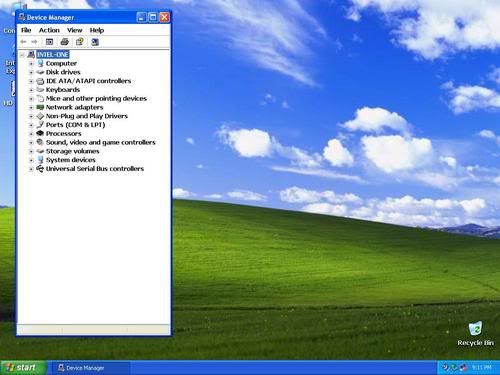
Task: Minimize the Device Manager window
Action: (141, 17)
